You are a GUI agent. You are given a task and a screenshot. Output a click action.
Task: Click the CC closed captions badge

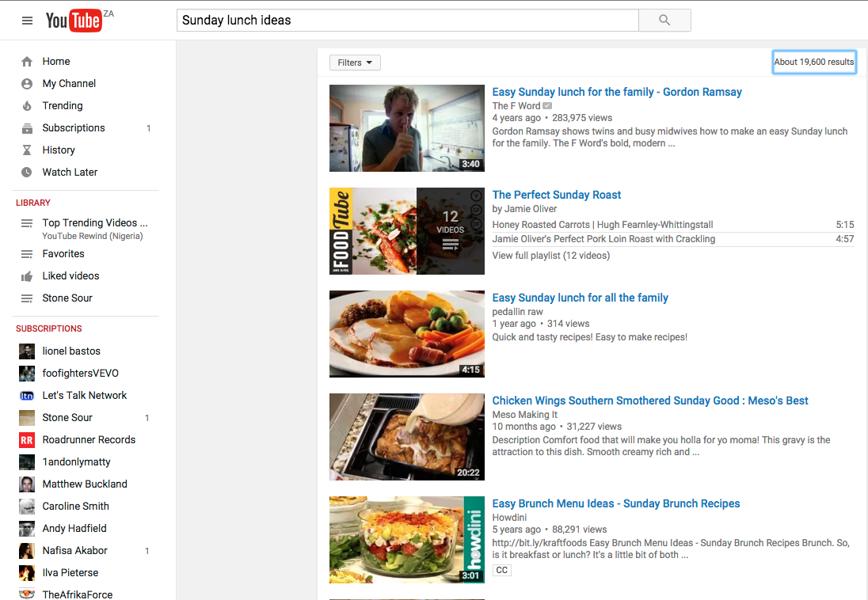point(501,570)
